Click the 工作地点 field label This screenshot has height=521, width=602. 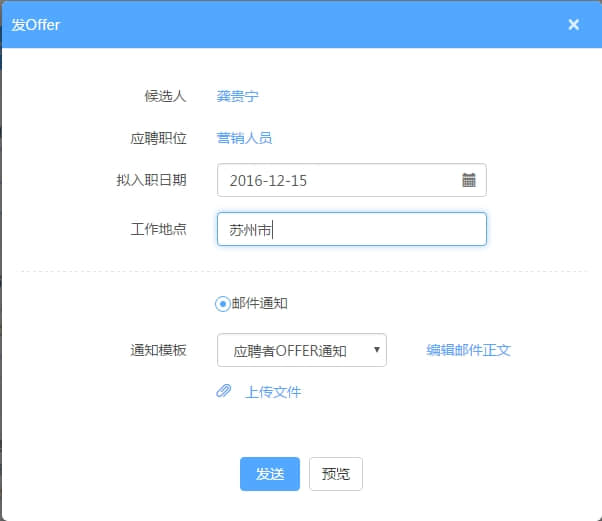[x=158, y=229]
